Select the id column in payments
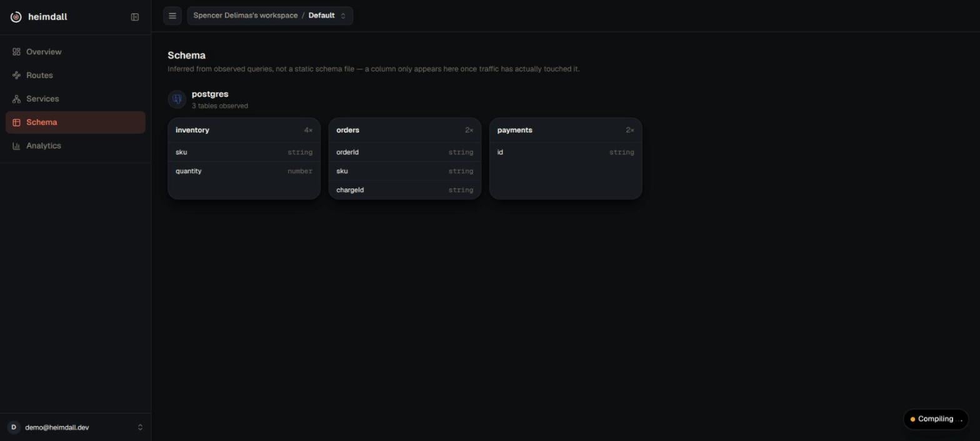Image resolution: width=980 pixels, height=441 pixels. (566, 152)
